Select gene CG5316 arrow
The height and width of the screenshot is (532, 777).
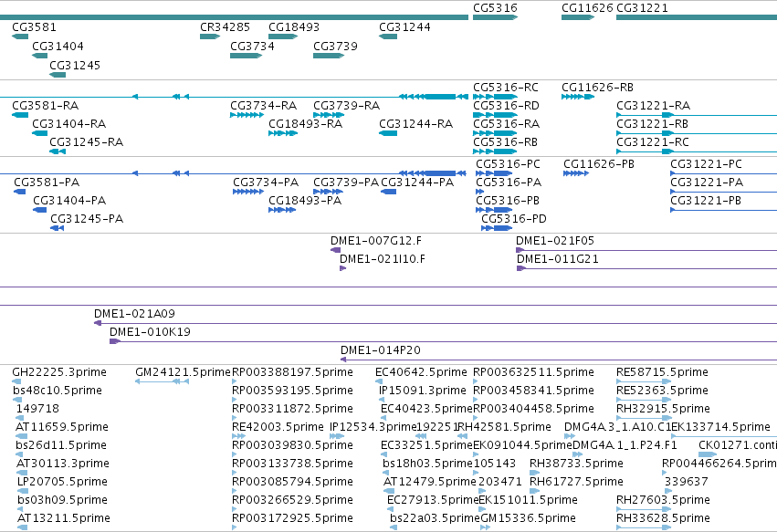coord(495,17)
